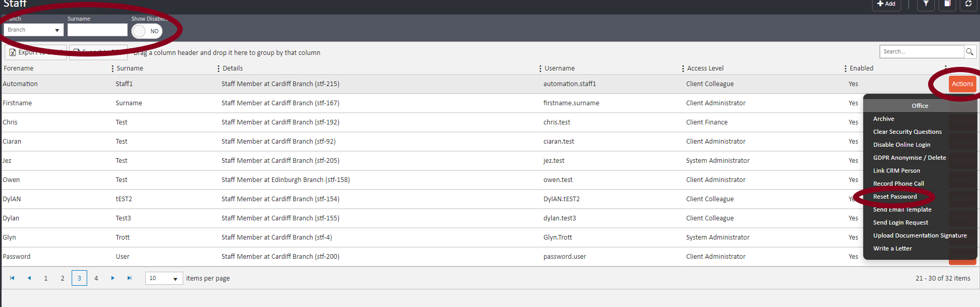980x307 pixels.
Task: Click the Add button
Action: tap(886, 4)
